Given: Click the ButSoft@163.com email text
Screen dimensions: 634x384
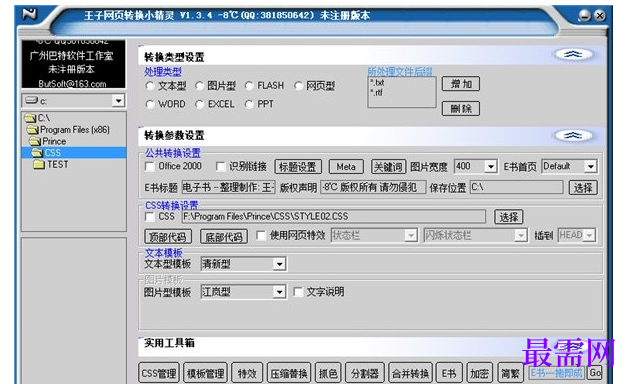Looking at the screenshot, I should point(72,84).
